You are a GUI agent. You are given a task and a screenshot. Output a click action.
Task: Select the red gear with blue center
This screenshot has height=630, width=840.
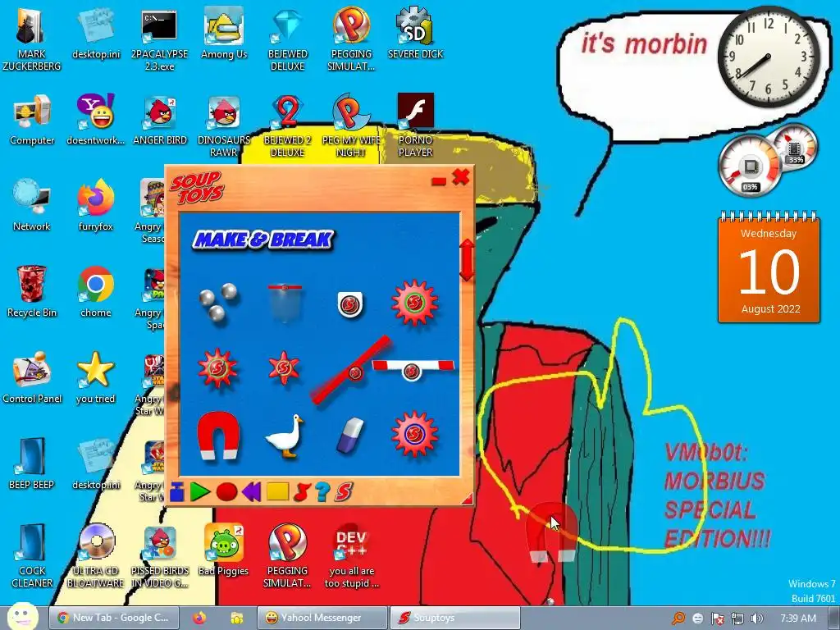(414, 434)
